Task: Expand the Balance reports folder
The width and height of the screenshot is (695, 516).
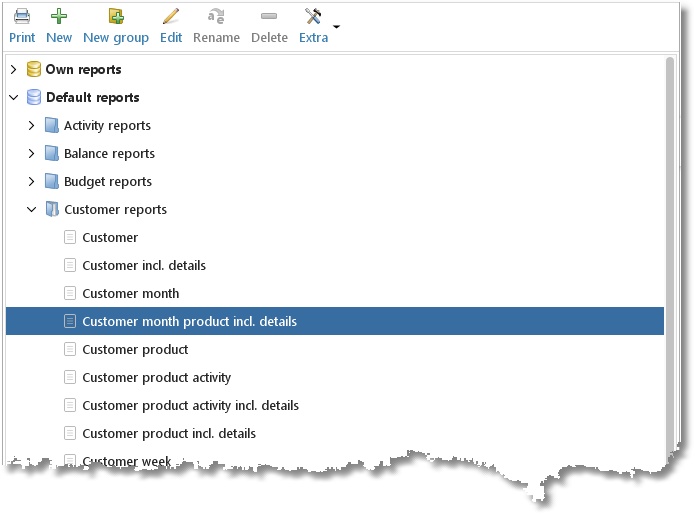Action: coord(31,153)
